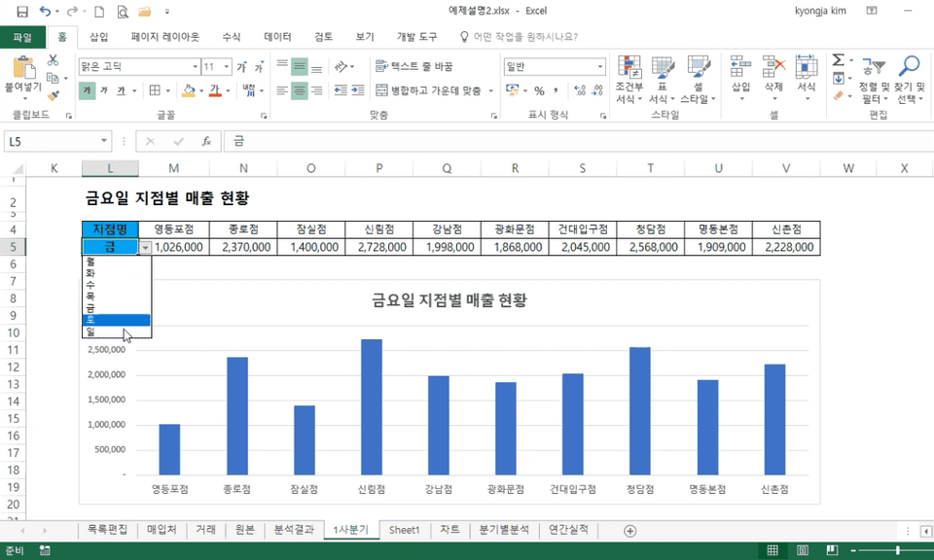The image size is (934, 560).
Task: Toggle underline formatting
Action: click(121, 90)
